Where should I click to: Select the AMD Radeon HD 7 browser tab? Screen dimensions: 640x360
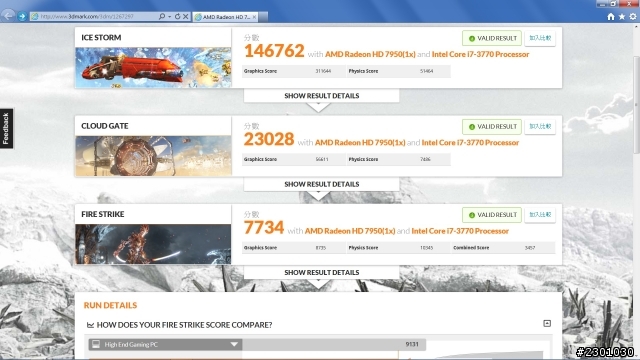[225, 17]
